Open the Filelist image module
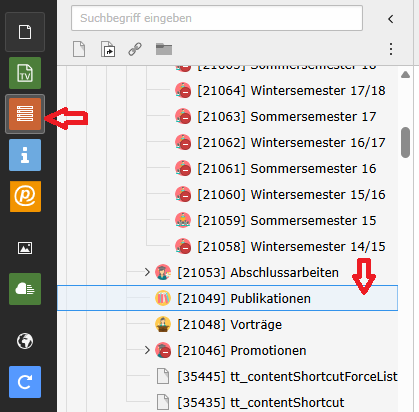This screenshot has height=412, width=419. click(x=25, y=248)
